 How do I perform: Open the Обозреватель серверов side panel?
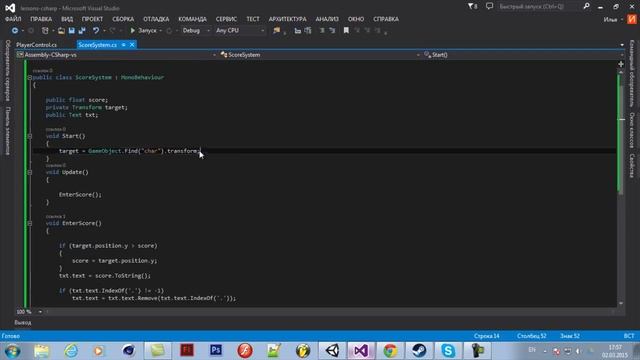point(7,70)
